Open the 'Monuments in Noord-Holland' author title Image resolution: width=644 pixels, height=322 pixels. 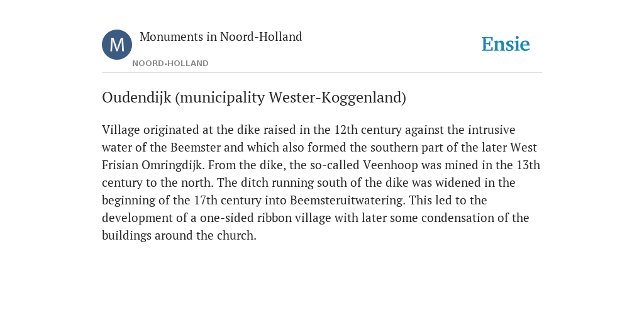[221, 36]
